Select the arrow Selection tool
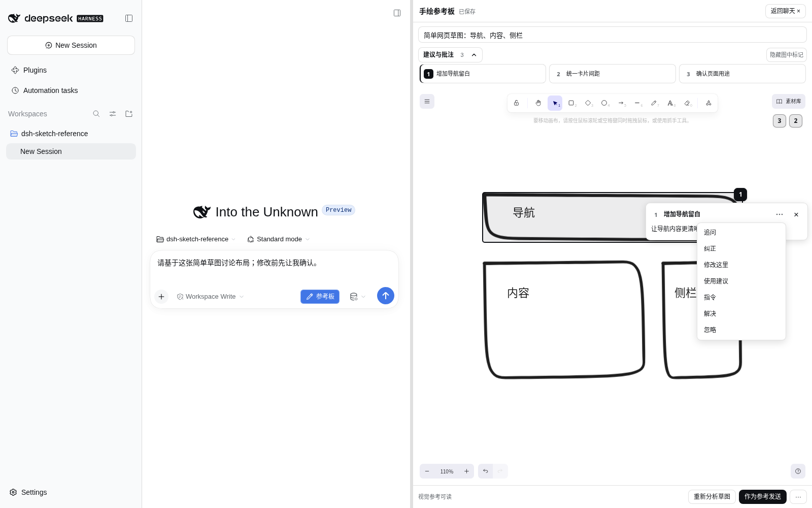Viewport: 812px width, 508px height. tap(555, 103)
